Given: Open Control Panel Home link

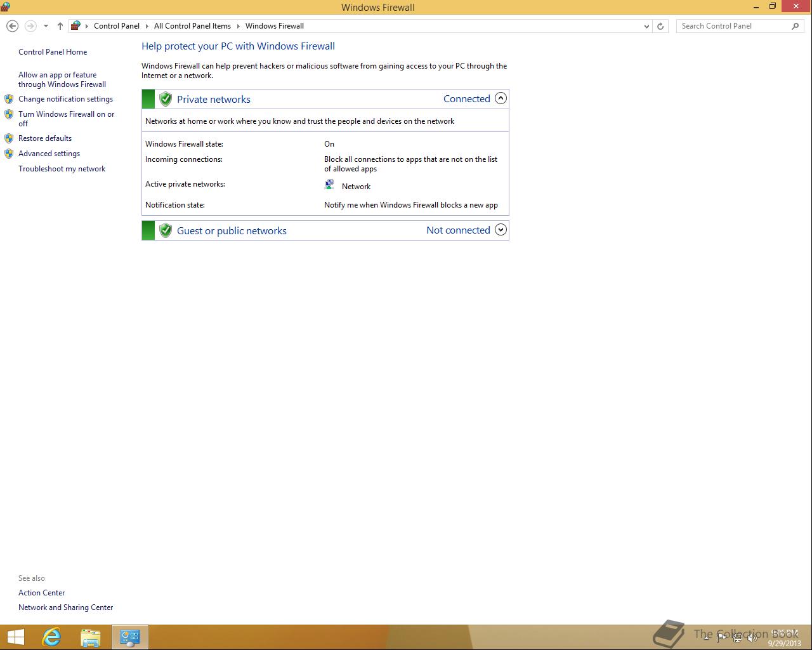Looking at the screenshot, I should coord(53,52).
